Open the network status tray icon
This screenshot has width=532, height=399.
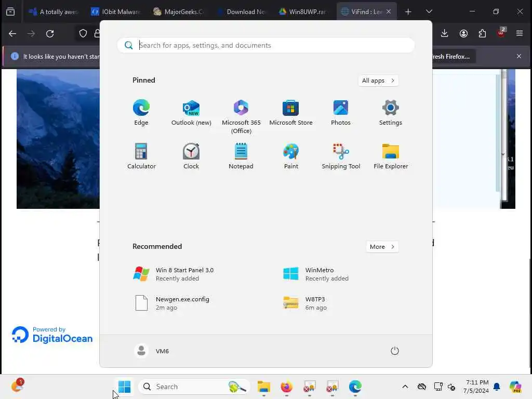[438, 387]
